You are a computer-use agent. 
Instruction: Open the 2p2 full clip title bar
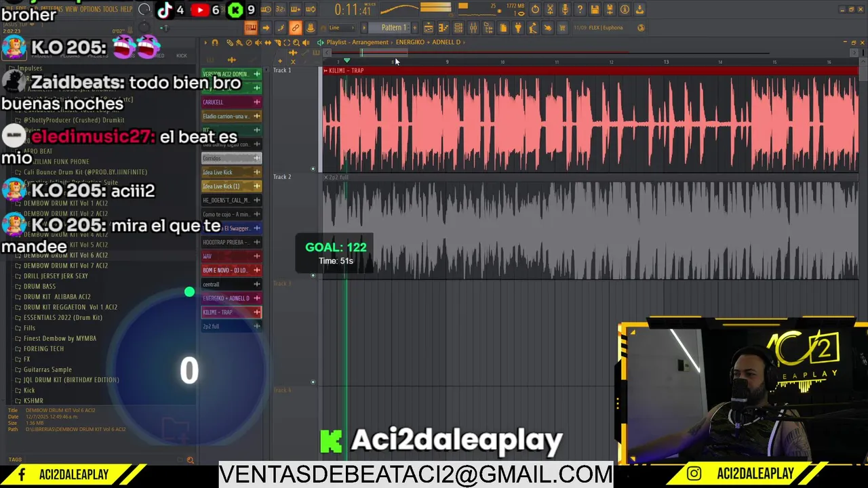tap(590, 177)
